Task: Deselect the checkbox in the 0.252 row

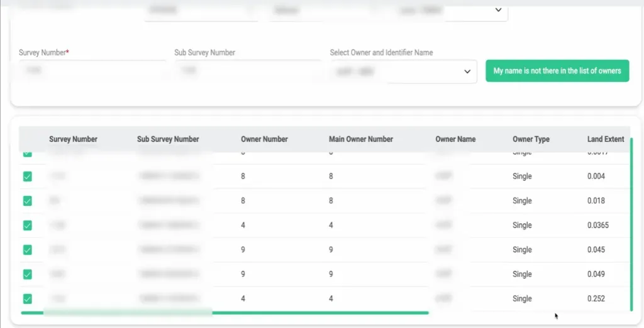Action: coord(28,299)
